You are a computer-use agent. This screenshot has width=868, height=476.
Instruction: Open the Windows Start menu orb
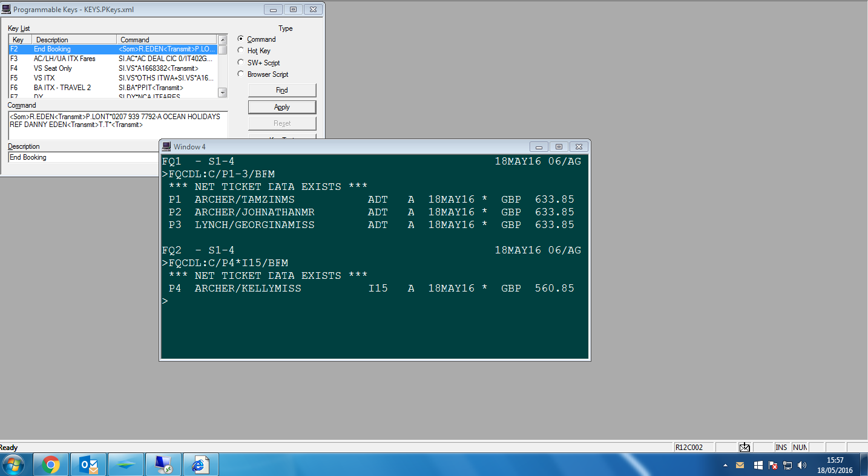click(x=14, y=465)
